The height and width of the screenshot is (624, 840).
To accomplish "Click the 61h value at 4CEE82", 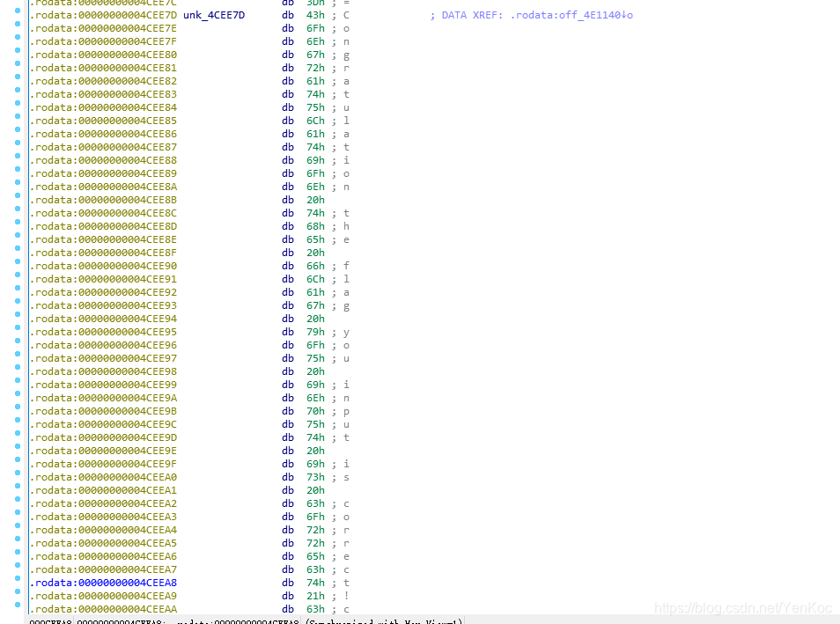I will [x=315, y=82].
